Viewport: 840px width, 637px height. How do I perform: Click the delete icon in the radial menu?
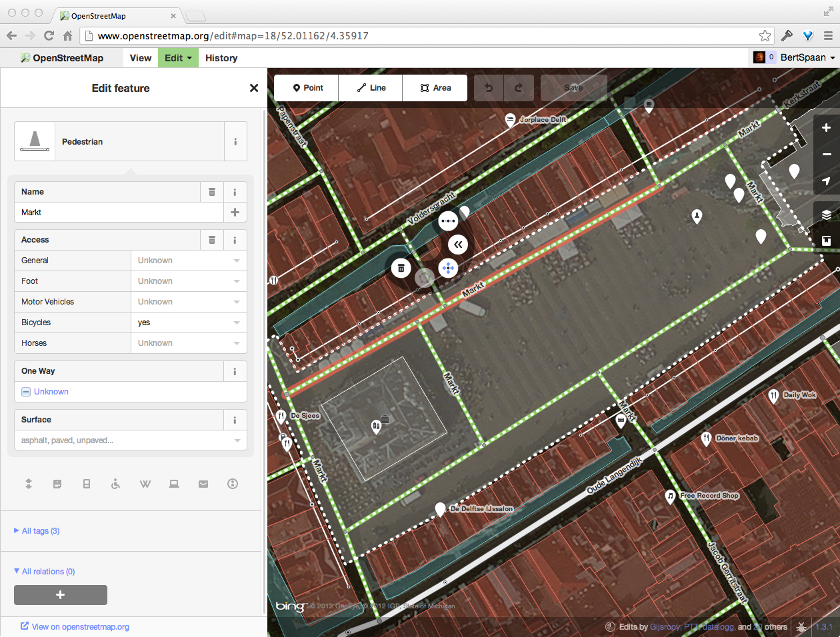(401, 268)
